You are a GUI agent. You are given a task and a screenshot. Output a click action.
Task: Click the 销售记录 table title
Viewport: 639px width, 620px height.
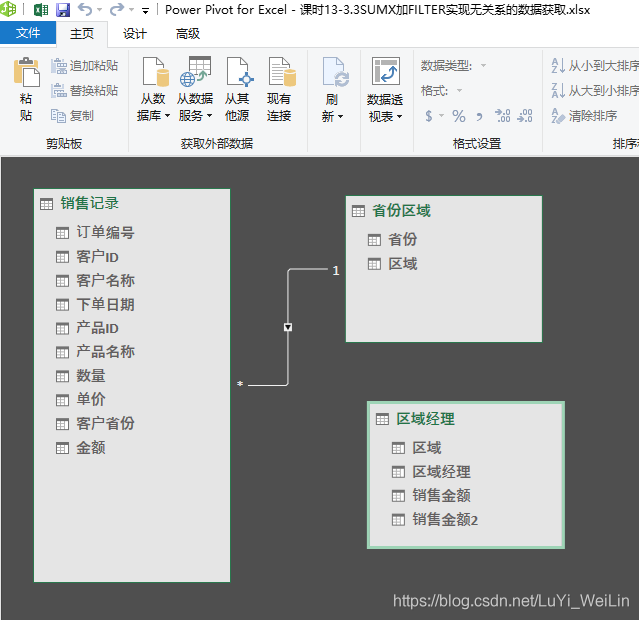[90, 203]
